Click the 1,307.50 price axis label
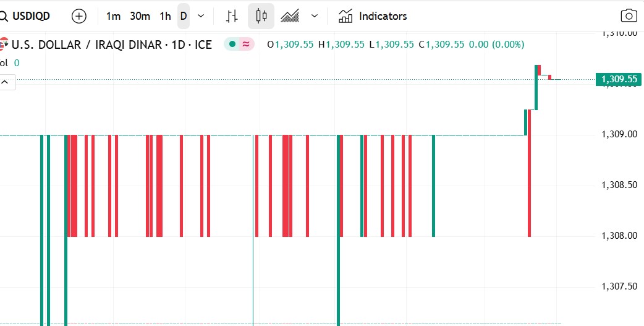The image size is (644, 326). point(619,286)
